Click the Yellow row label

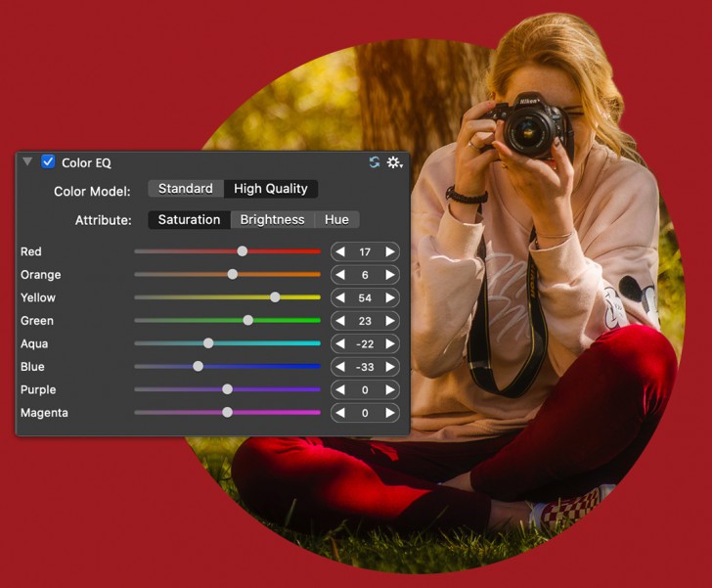tap(38, 297)
